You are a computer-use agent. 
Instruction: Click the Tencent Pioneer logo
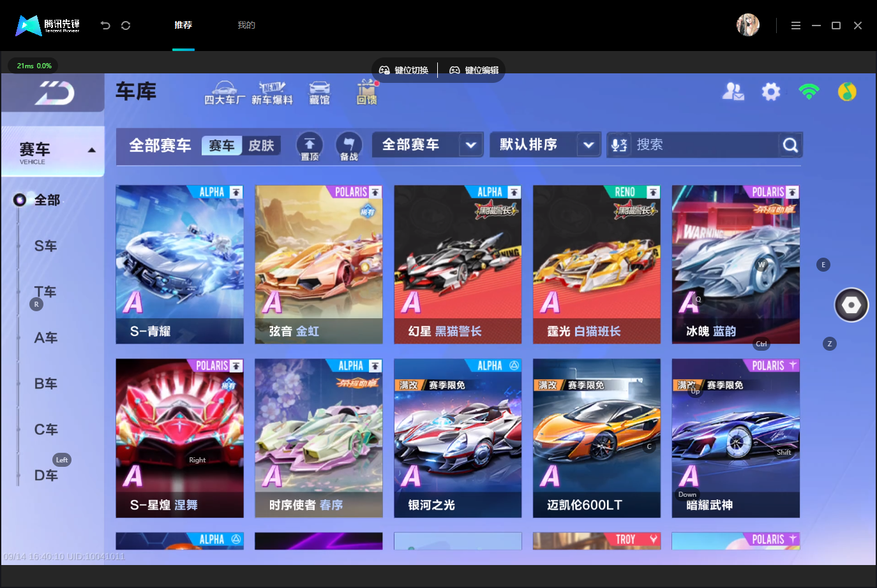48,26
